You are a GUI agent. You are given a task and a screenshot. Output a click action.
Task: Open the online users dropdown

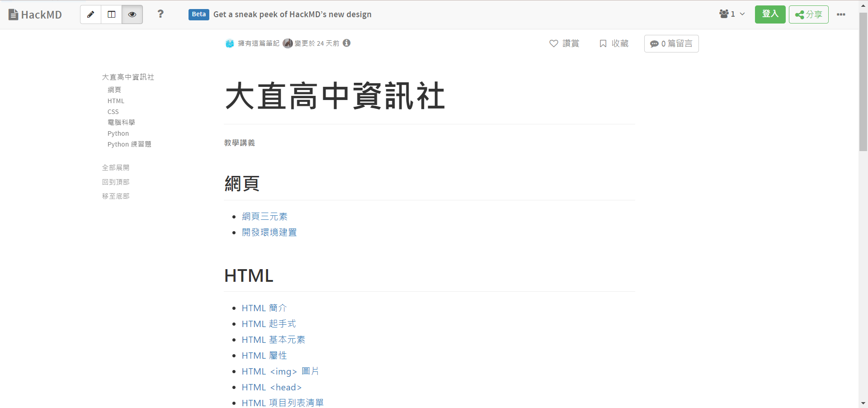[x=731, y=14]
